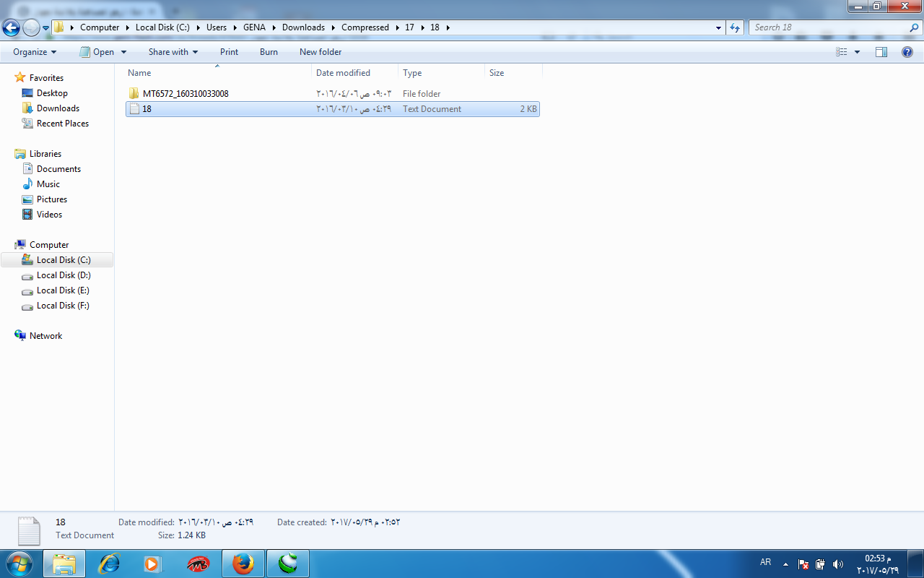Create a New folder from the toolbar
This screenshot has width=924, height=578.
tap(321, 52)
